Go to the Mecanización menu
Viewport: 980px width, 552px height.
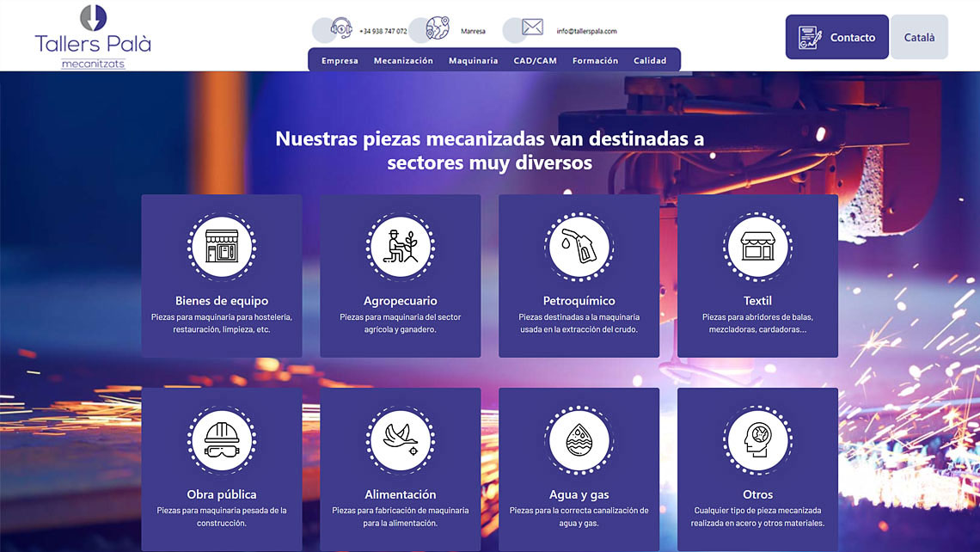[x=403, y=61]
